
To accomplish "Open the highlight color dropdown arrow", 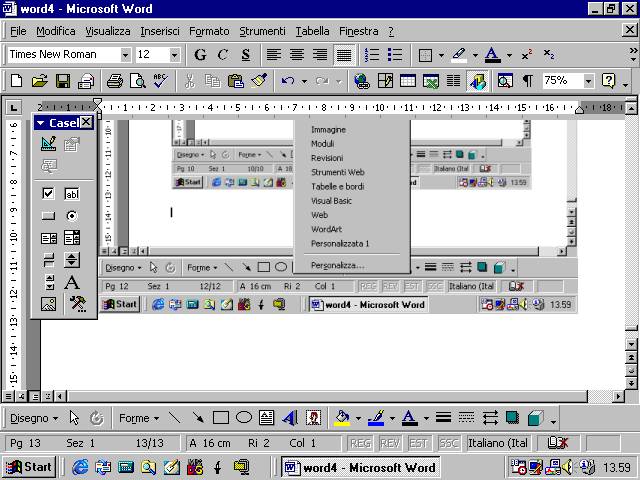I will click(x=475, y=55).
